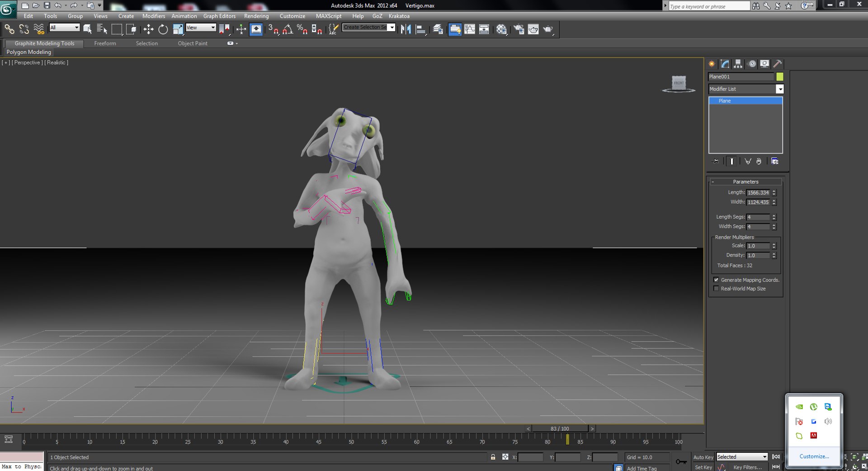Toggle Show End Result in modifier stack
868x471 pixels.
coord(731,161)
